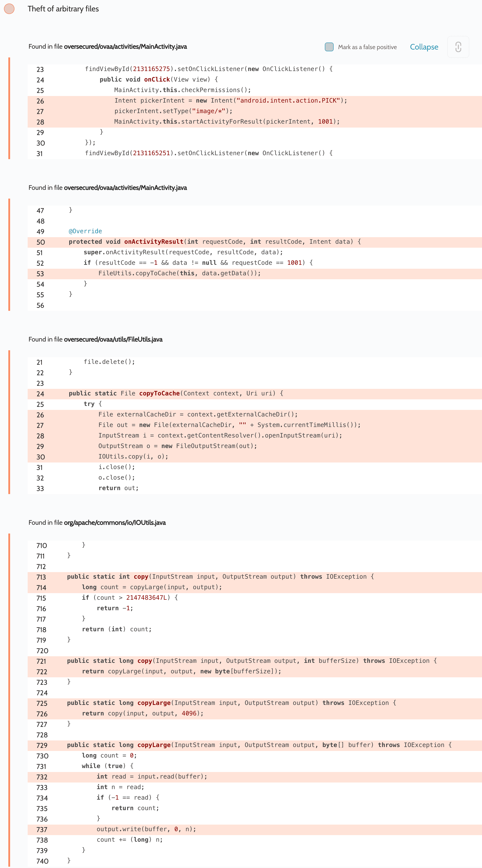Click the FileUtils.copyToCache call on line 53

click(x=180, y=273)
